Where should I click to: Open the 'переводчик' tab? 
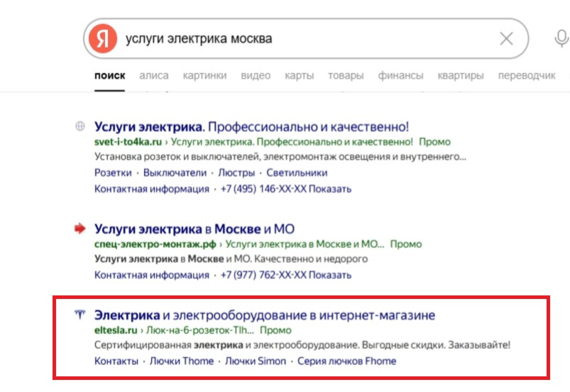[527, 76]
